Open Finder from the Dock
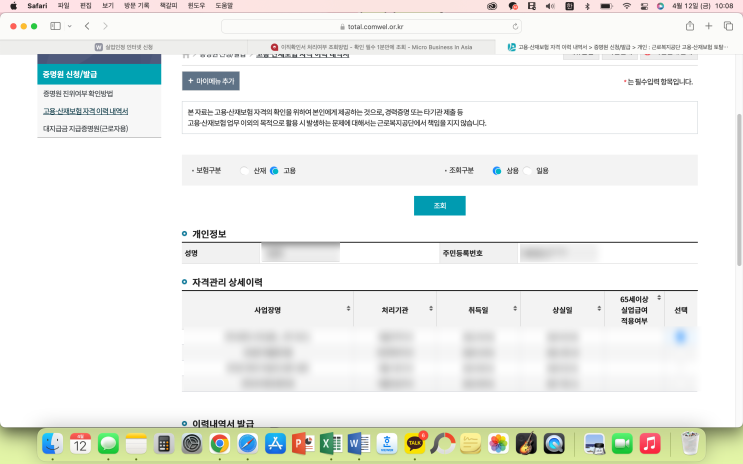 tap(53, 444)
